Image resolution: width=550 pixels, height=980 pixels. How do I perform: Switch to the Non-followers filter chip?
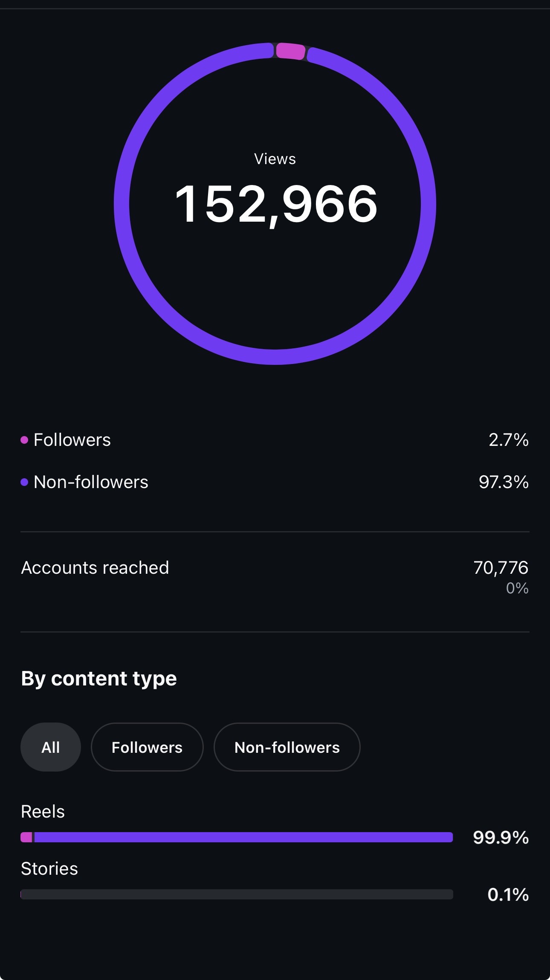[287, 747]
